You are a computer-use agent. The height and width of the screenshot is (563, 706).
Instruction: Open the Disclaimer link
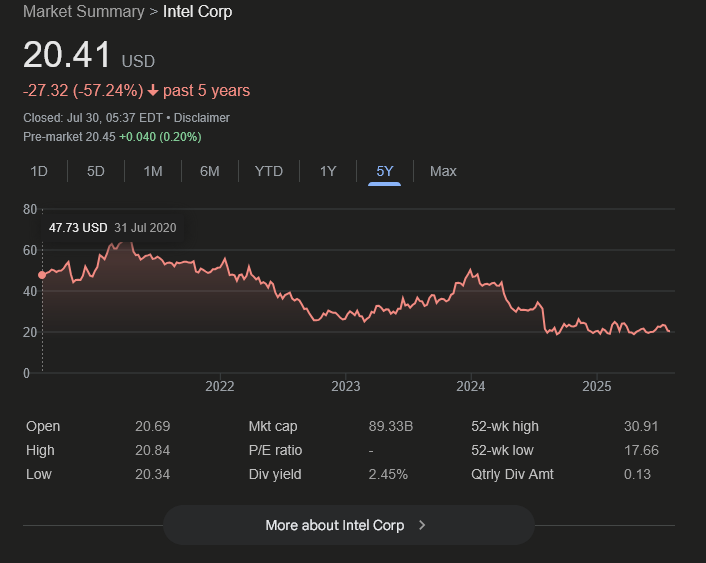202,118
